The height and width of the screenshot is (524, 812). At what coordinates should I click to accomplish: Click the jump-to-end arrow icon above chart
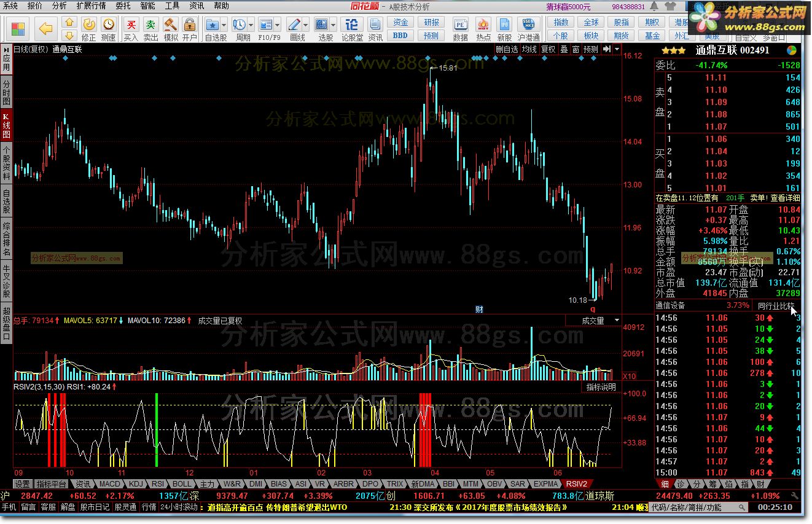pyautogui.click(x=606, y=49)
